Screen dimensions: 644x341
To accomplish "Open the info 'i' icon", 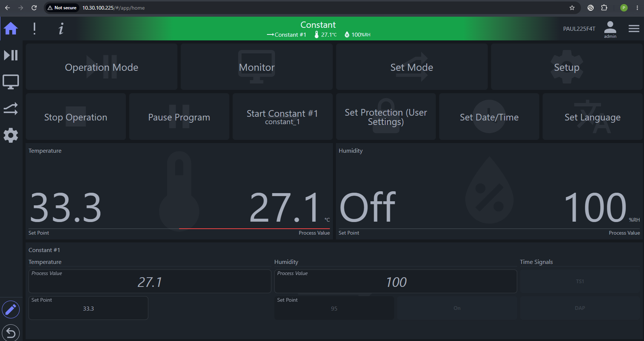I will tap(61, 29).
